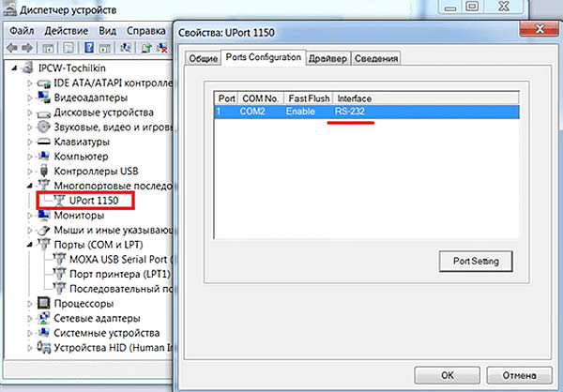The height and width of the screenshot is (392, 563).
Task: Click the RS-232 value in port row
Action: 350,112
